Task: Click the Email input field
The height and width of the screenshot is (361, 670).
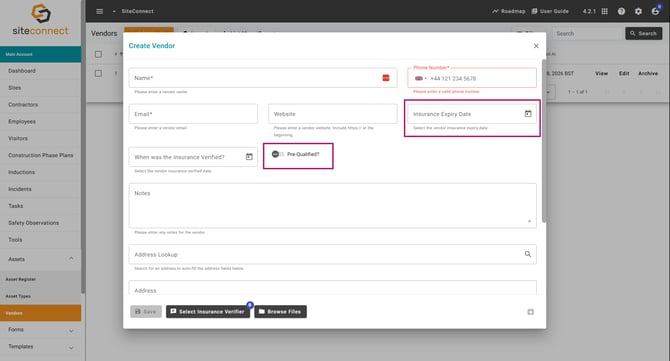Action: [x=193, y=114]
